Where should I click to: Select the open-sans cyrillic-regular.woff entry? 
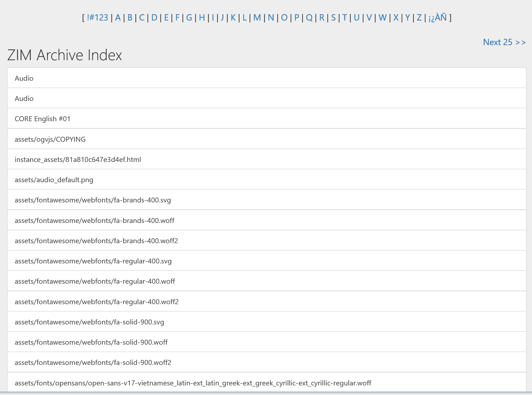pyautogui.click(x=193, y=383)
